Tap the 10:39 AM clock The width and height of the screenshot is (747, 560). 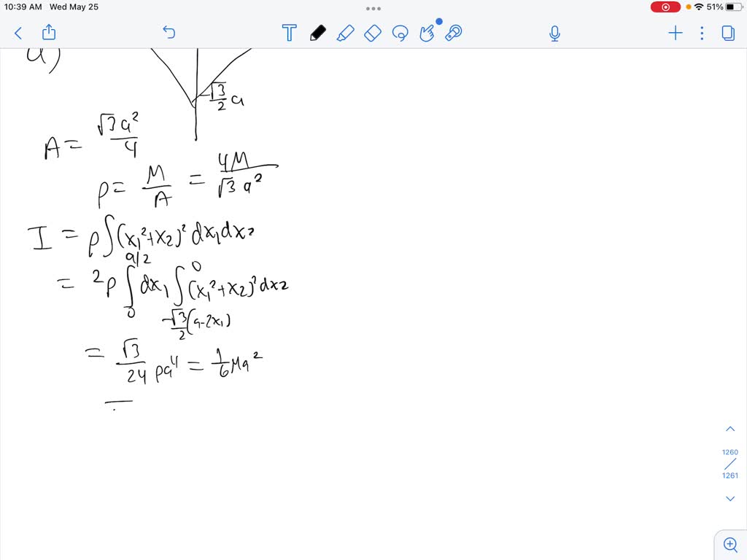(23, 7)
